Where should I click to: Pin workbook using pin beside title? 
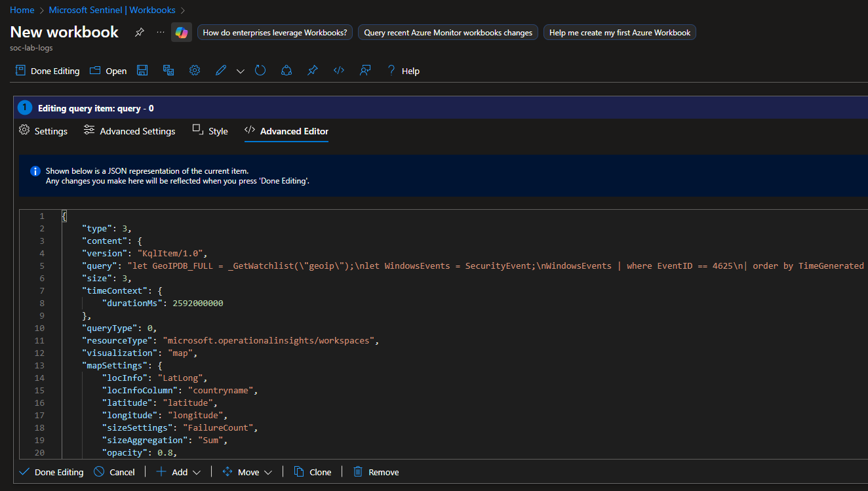[x=140, y=32]
